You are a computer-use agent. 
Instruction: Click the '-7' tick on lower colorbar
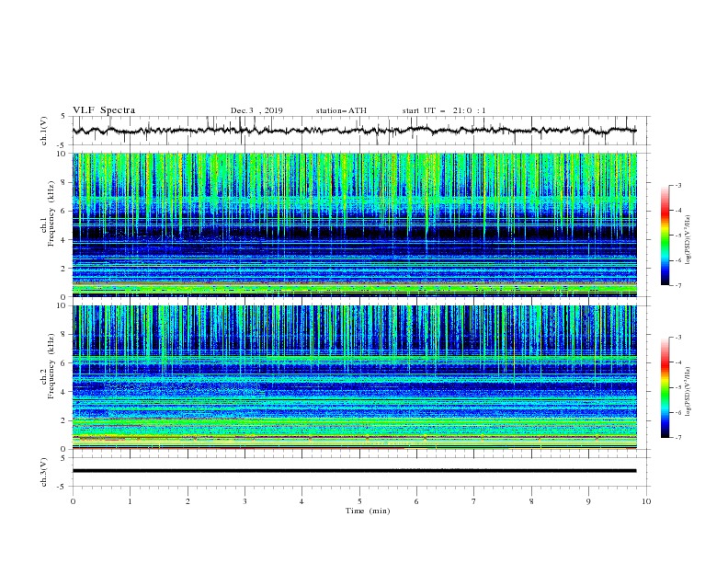tap(678, 437)
